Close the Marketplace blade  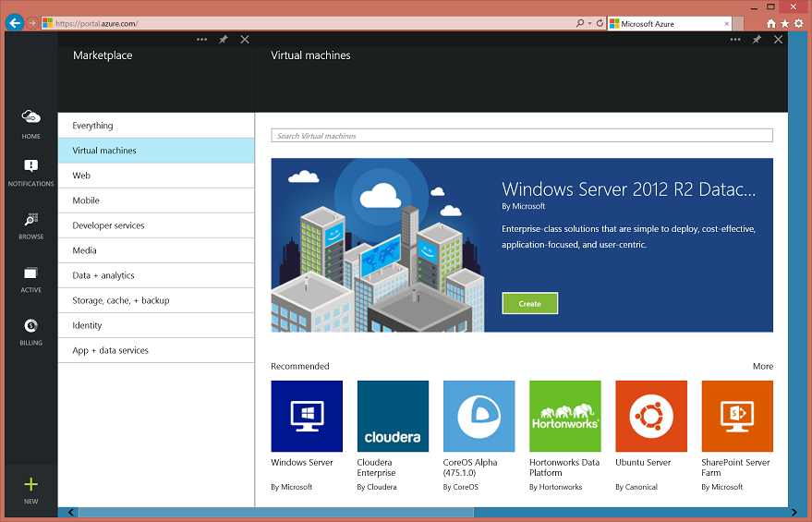coord(245,40)
